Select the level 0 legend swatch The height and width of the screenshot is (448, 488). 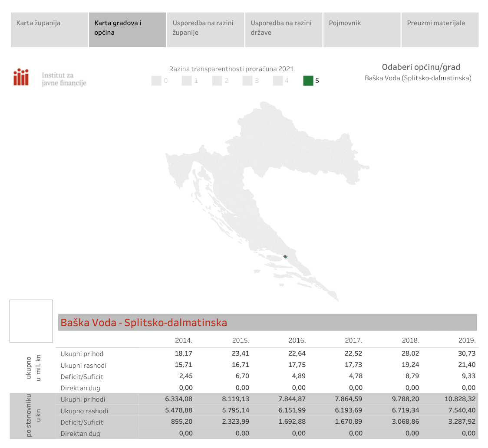[156, 81]
